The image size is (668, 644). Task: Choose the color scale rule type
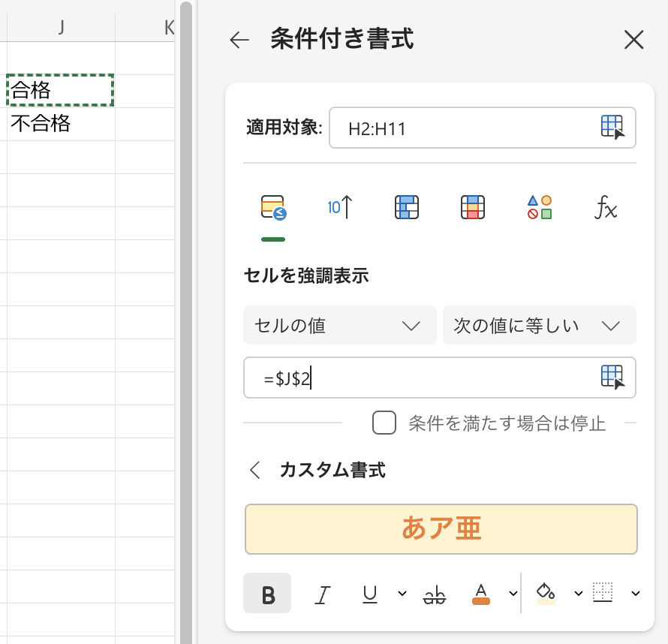click(473, 207)
